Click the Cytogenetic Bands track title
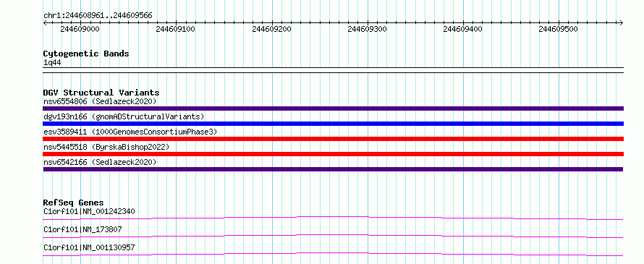644x264 pixels. point(86,54)
